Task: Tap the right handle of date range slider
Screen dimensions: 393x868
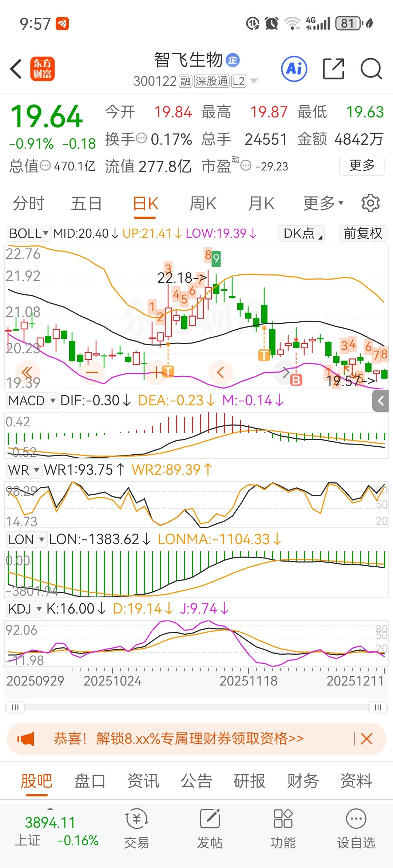Action: [378, 707]
